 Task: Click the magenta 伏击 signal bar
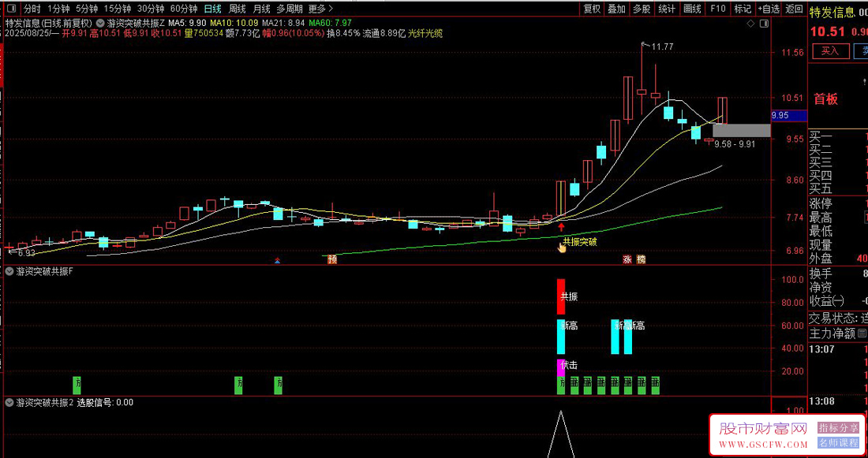click(x=560, y=367)
